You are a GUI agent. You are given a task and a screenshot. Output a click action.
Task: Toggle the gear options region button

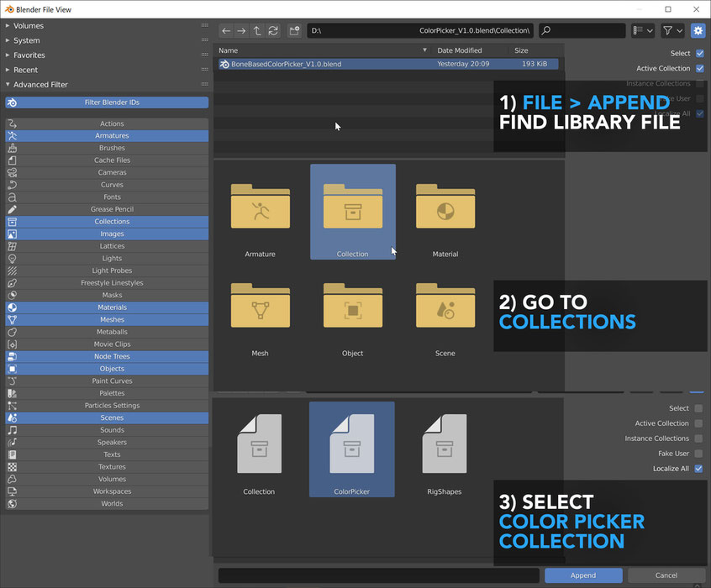tap(698, 31)
